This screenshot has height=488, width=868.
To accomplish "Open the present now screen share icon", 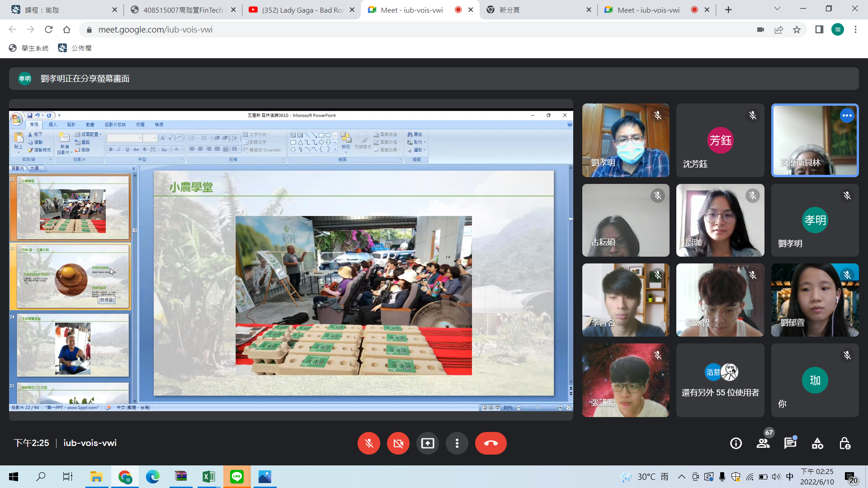I will coord(427,443).
